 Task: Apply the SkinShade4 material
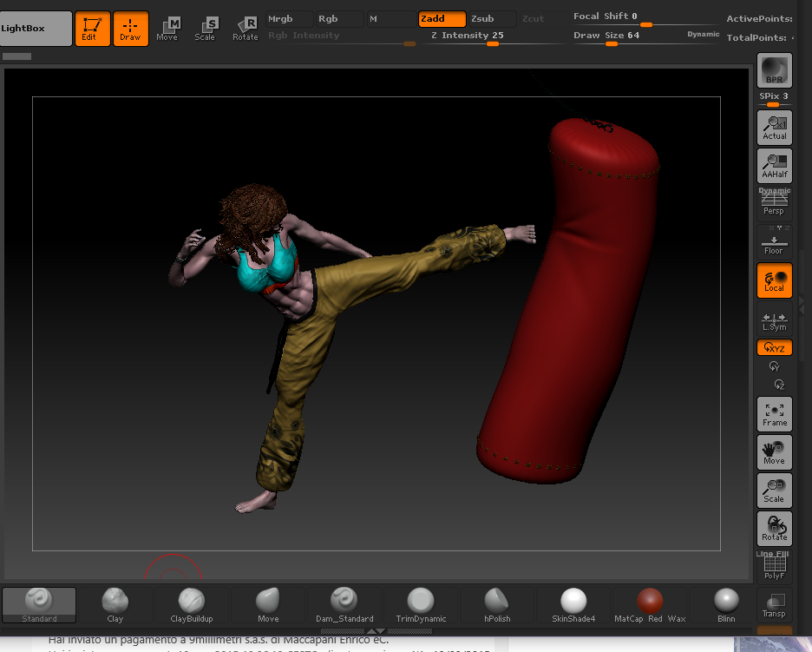click(573, 605)
